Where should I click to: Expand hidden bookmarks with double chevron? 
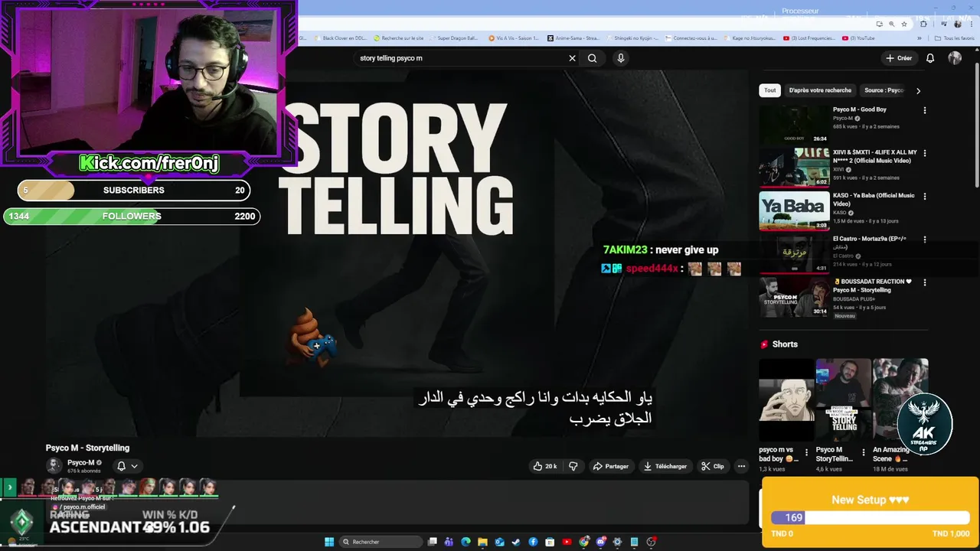pos(920,38)
